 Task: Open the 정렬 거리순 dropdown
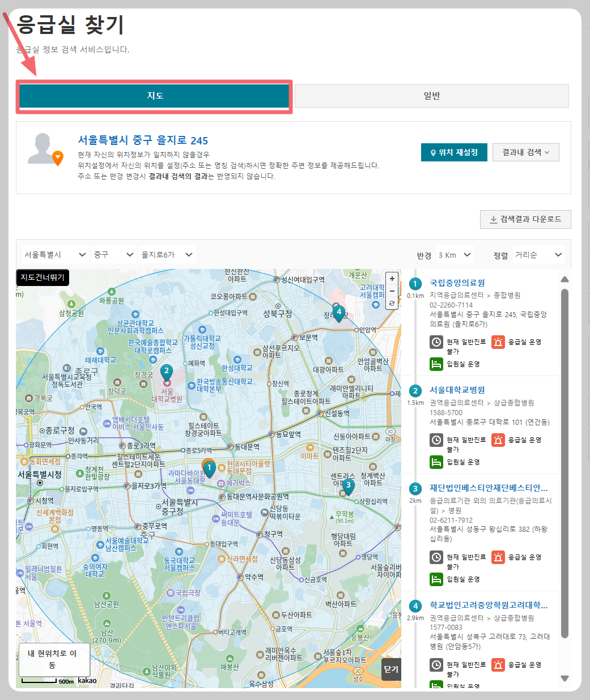click(x=538, y=255)
